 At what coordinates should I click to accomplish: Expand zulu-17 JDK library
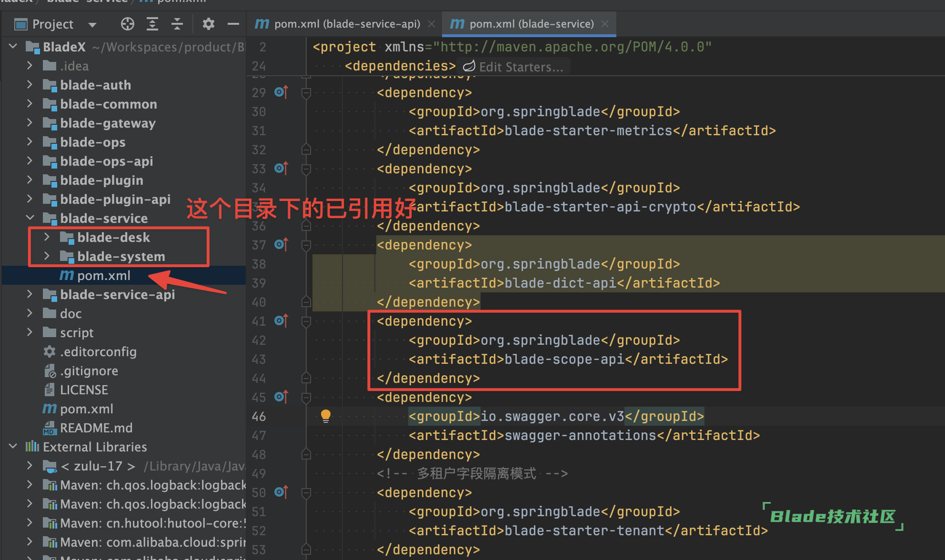click(x=30, y=466)
